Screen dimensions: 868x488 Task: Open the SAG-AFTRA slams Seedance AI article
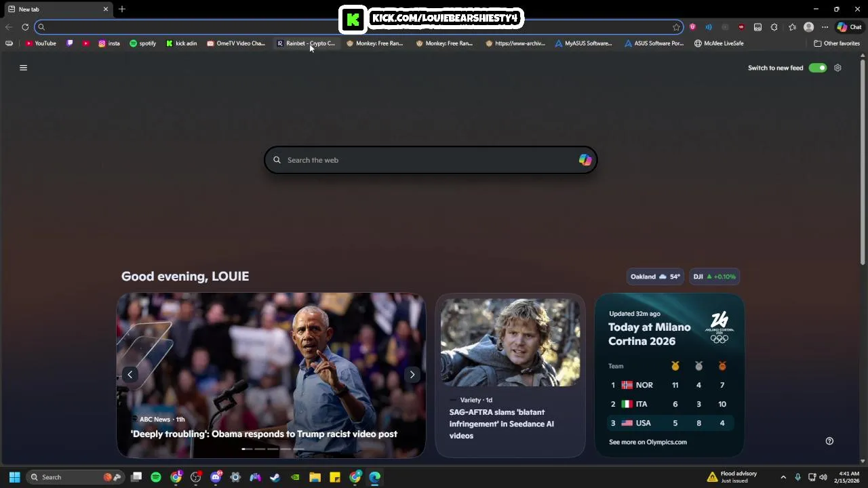point(502,424)
